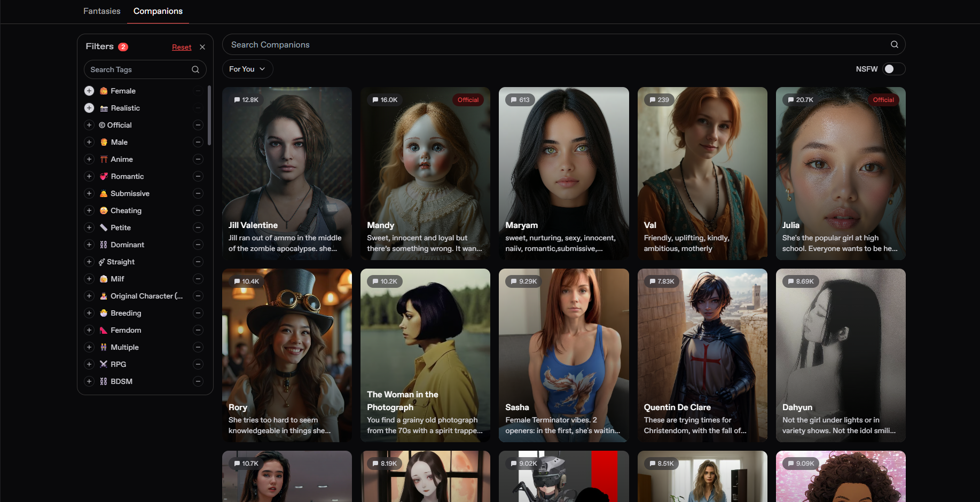
Task: Click the minus icon beside Femdom
Action: pos(198,330)
